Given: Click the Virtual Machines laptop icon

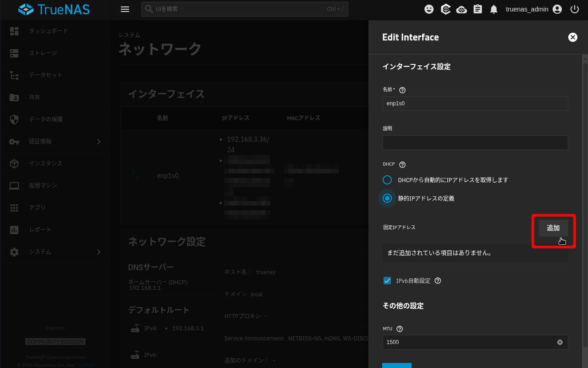Looking at the screenshot, I should click(x=14, y=185).
